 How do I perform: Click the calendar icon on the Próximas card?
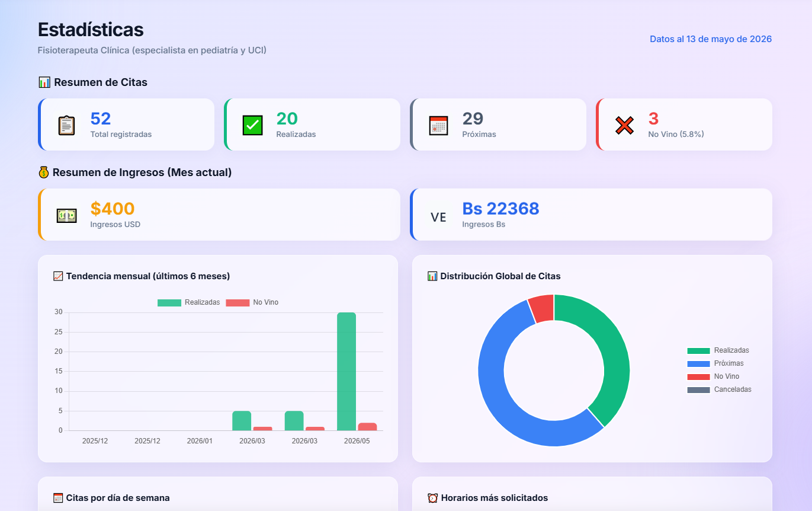[438, 125]
